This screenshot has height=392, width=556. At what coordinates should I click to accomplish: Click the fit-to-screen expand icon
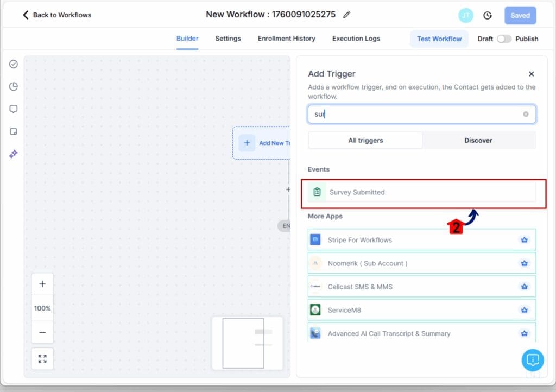[42, 359]
